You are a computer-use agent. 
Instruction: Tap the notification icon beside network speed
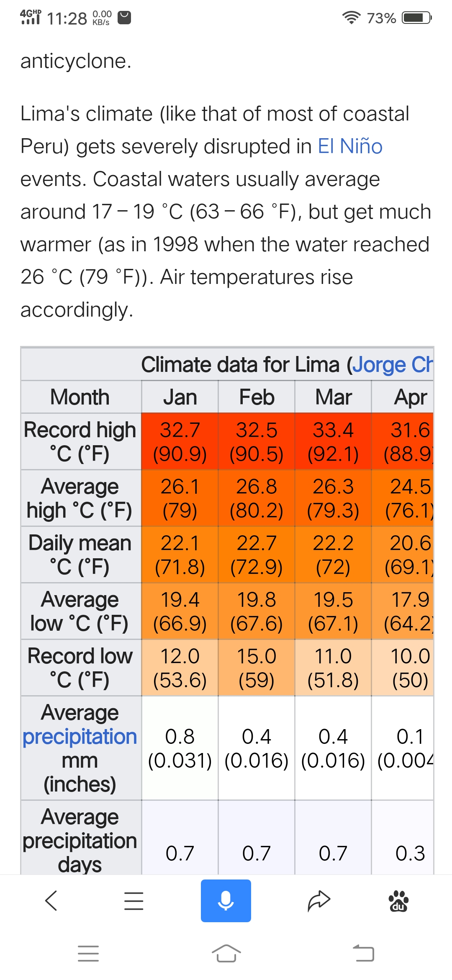tap(124, 18)
